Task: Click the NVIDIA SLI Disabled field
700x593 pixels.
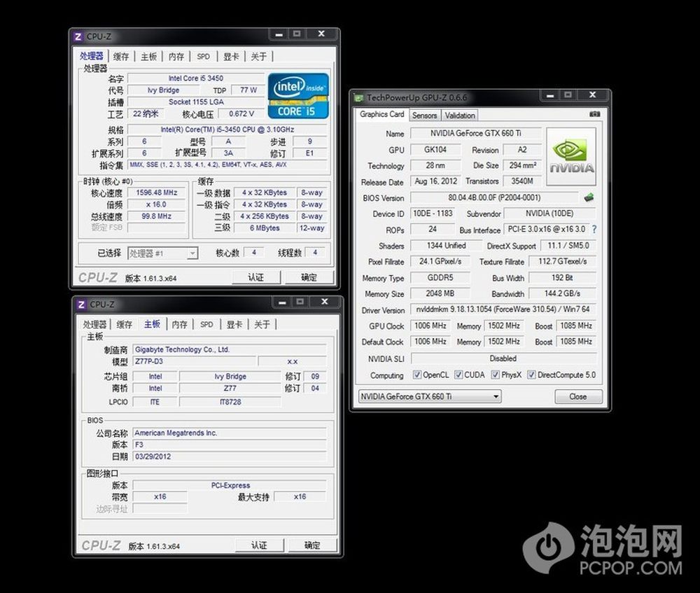Action: pos(503,358)
